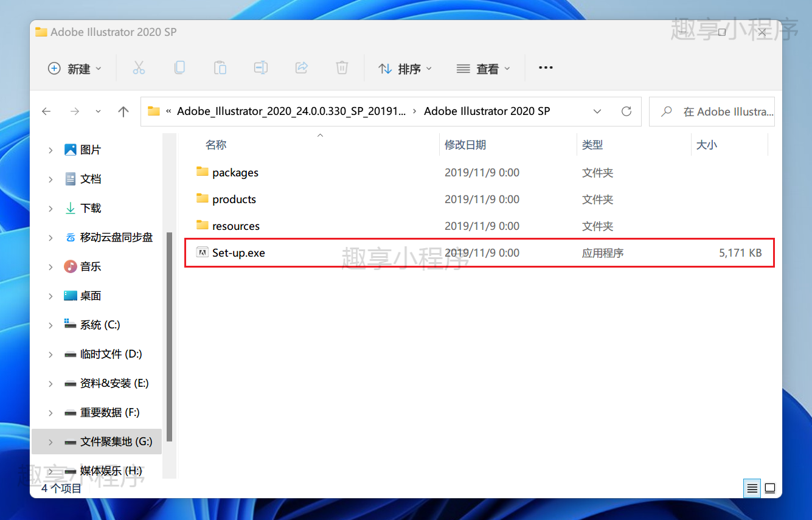This screenshot has height=520, width=812.
Task: Click the Set-up.exe Adobe icon
Action: [203, 252]
